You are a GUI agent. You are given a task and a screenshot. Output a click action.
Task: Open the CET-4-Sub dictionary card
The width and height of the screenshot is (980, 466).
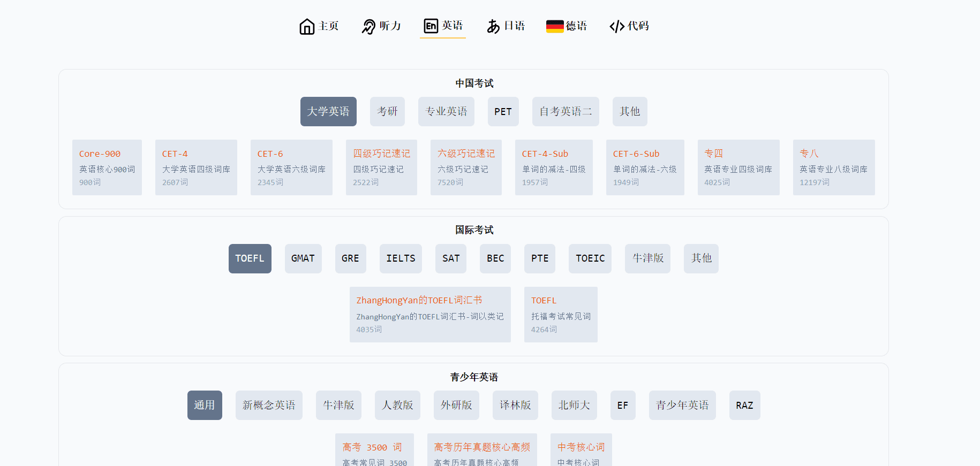554,167
